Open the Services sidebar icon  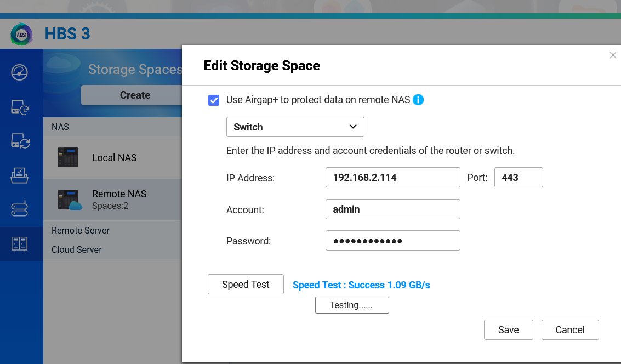20,209
